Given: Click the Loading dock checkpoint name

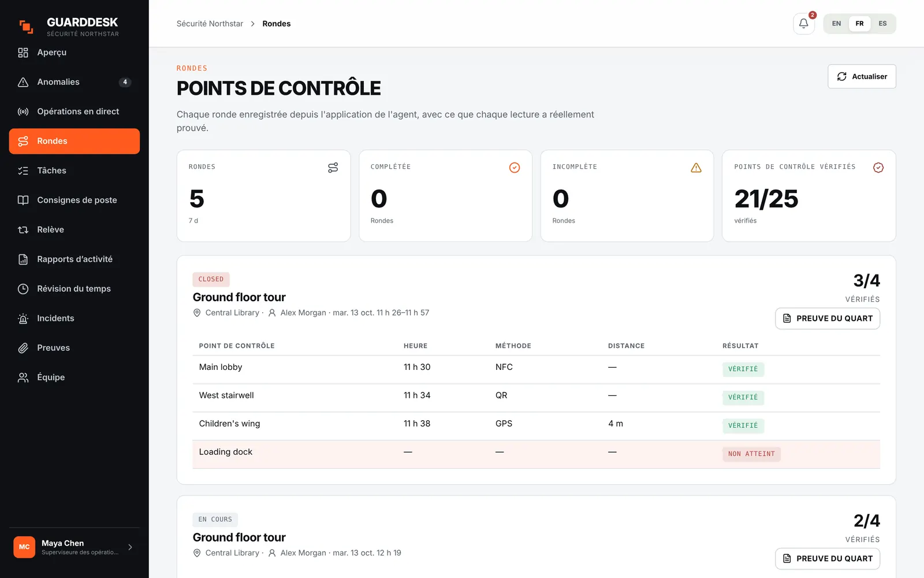Looking at the screenshot, I should [x=226, y=452].
